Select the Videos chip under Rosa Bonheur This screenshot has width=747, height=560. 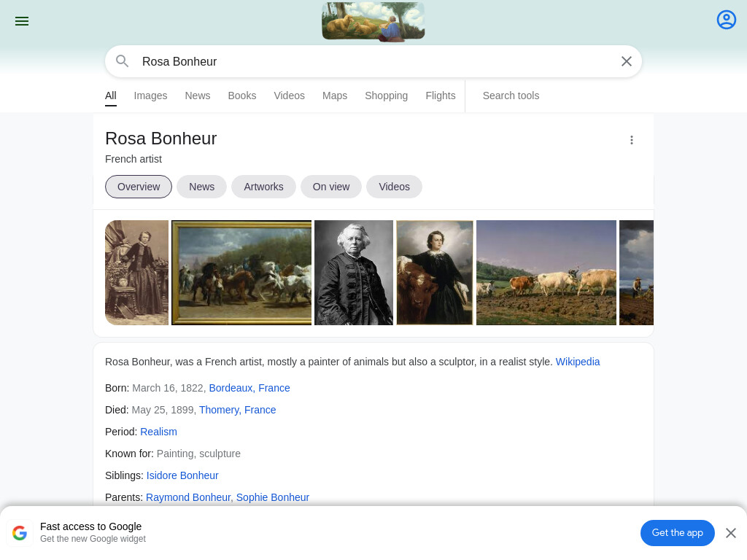tap(394, 187)
